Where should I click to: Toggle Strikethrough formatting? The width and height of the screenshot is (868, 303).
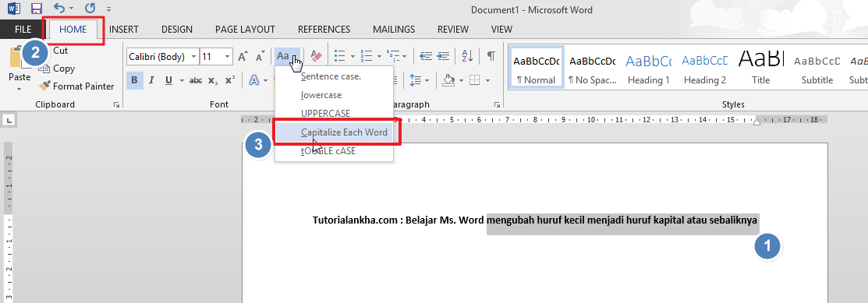tap(196, 80)
